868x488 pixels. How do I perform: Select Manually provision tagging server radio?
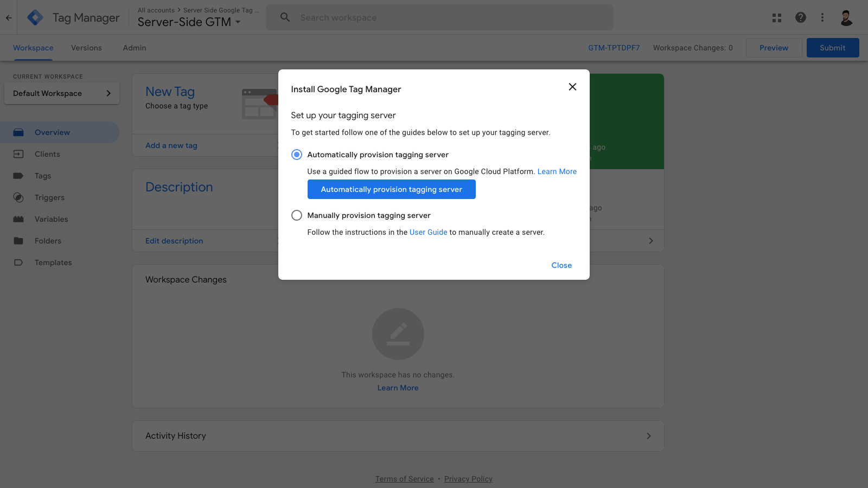click(x=297, y=215)
